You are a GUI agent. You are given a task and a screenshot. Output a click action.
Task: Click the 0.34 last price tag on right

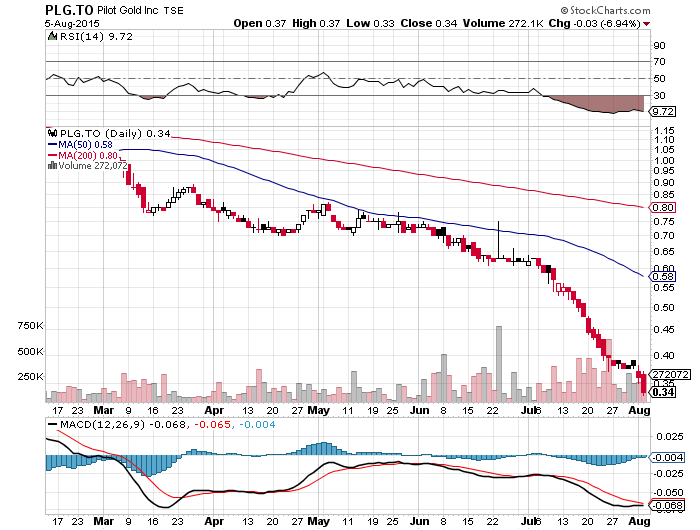click(x=663, y=392)
